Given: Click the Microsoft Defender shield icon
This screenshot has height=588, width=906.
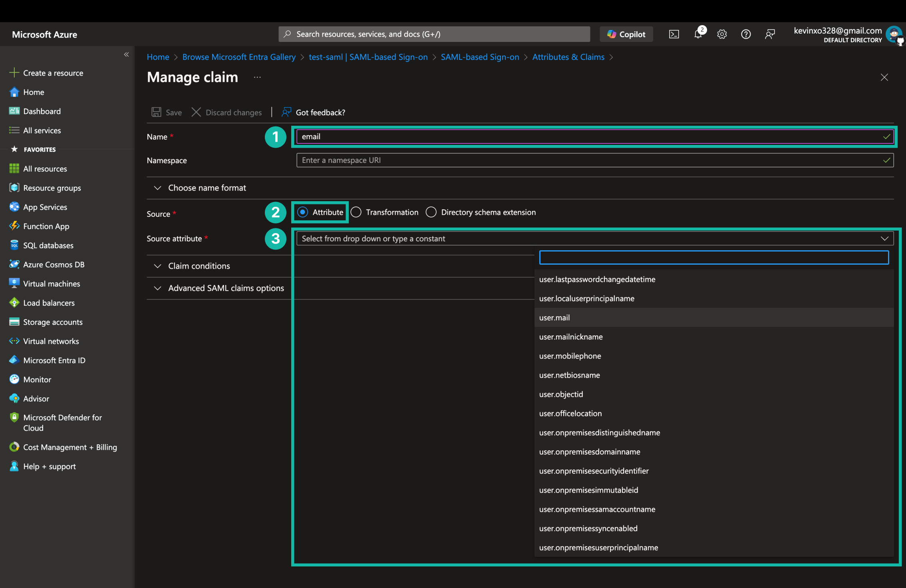Looking at the screenshot, I should pyautogui.click(x=14, y=418).
